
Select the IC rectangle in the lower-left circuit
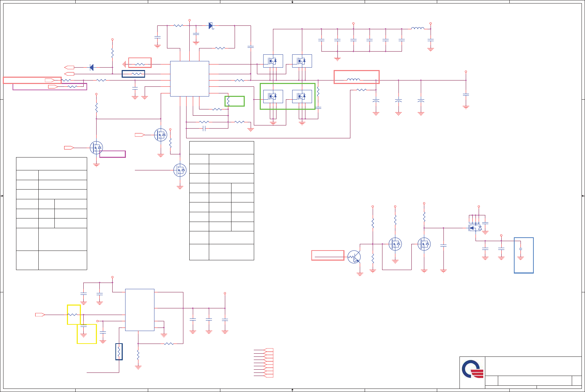[139, 310]
